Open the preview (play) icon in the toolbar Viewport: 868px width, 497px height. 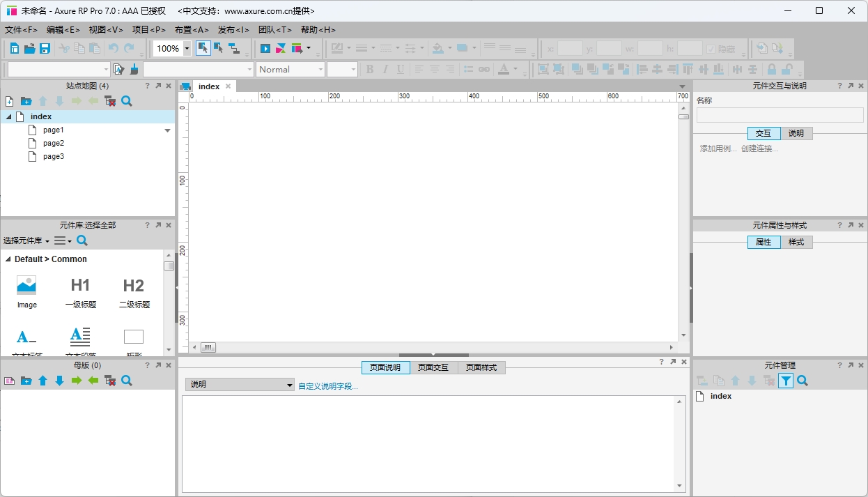267,48
